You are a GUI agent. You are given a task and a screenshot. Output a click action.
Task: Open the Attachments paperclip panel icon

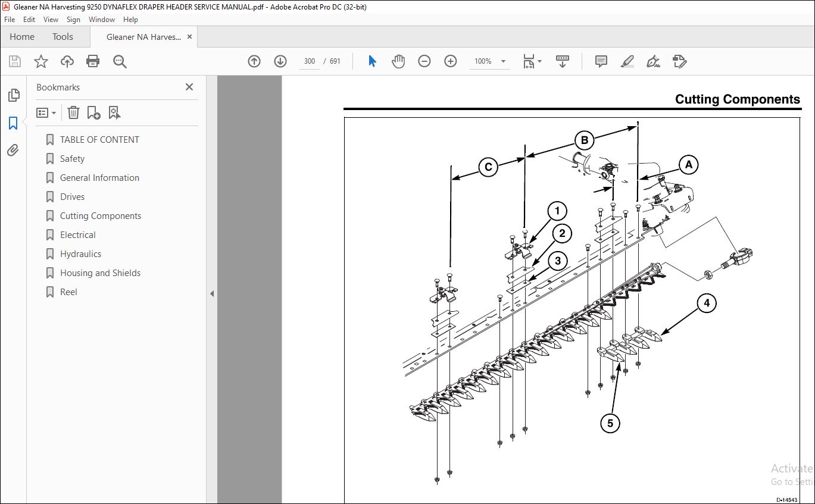click(x=13, y=151)
